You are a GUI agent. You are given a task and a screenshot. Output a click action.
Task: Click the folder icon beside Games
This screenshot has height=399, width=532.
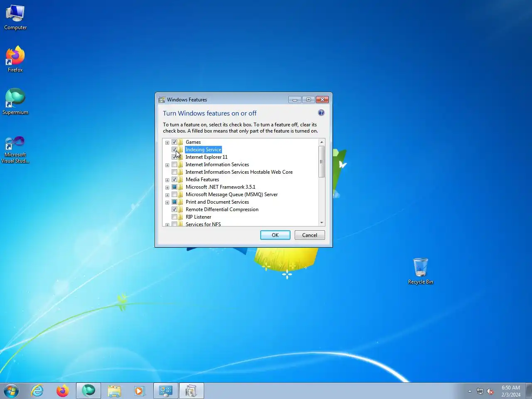point(180,142)
